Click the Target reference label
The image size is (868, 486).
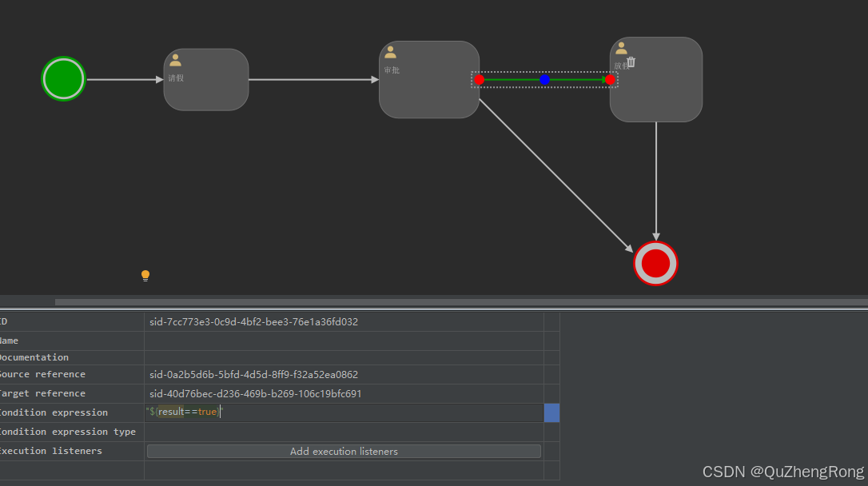click(42, 393)
